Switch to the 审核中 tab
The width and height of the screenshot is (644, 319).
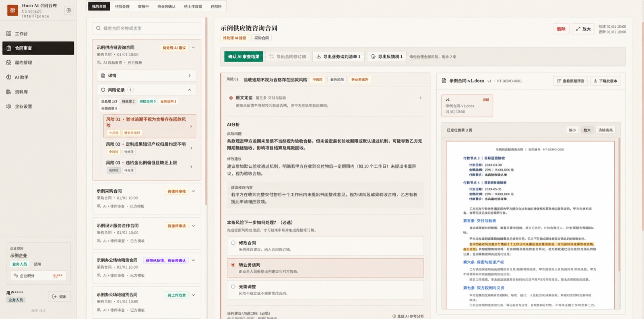[143, 6]
